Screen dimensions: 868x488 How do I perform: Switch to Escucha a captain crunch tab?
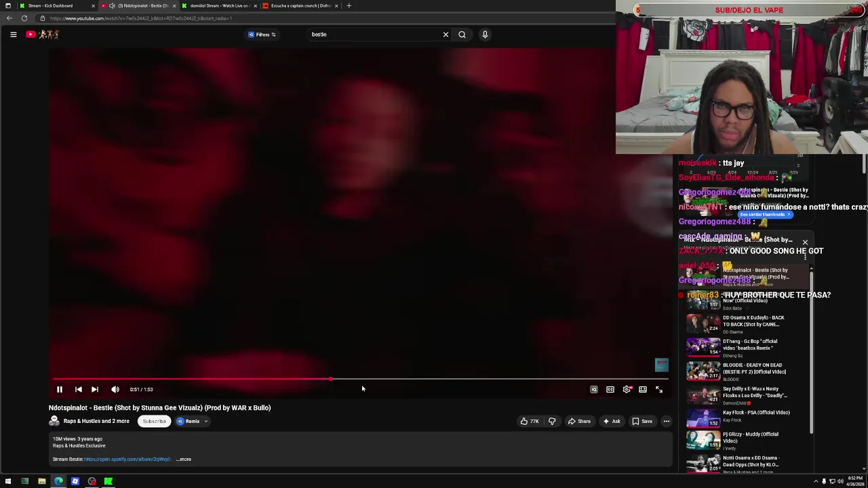point(299,5)
